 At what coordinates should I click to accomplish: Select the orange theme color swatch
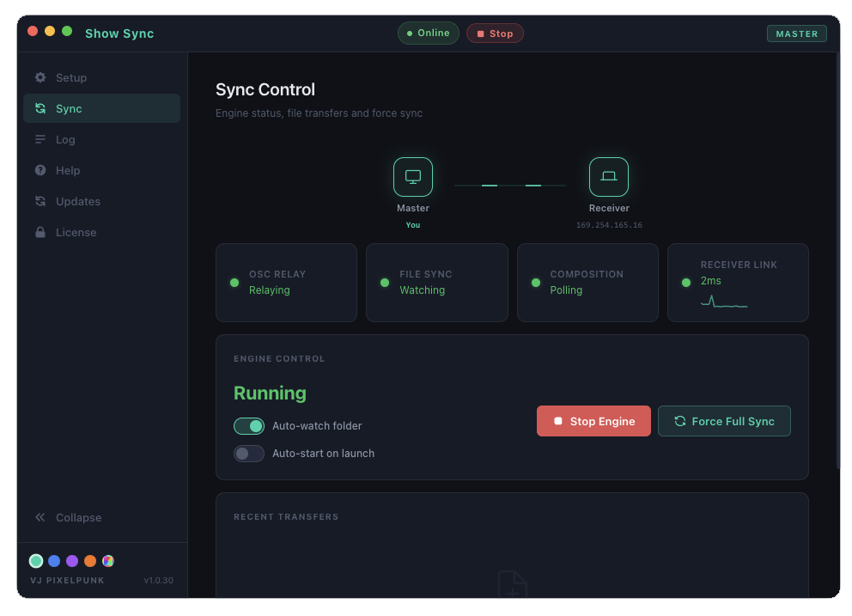click(90, 560)
